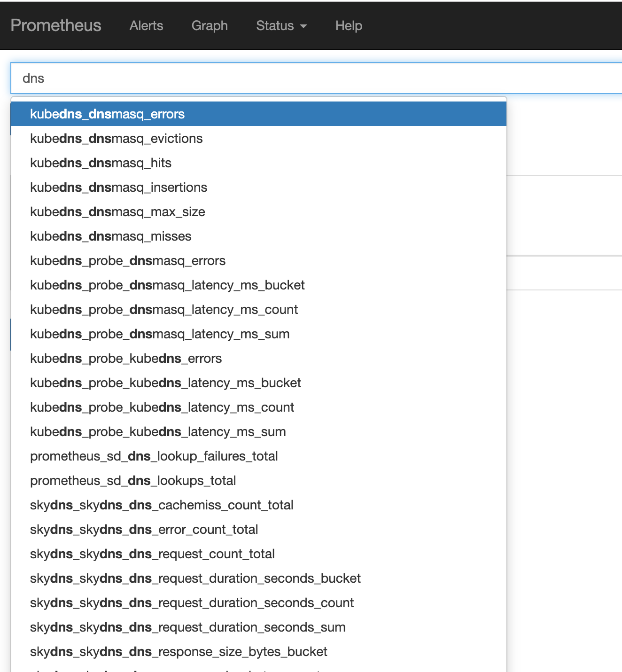The height and width of the screenshot is (672, 622).
Task: Select skydns_skydns_dns_request_duration_seconds_bucket
Action: (259, 578)
